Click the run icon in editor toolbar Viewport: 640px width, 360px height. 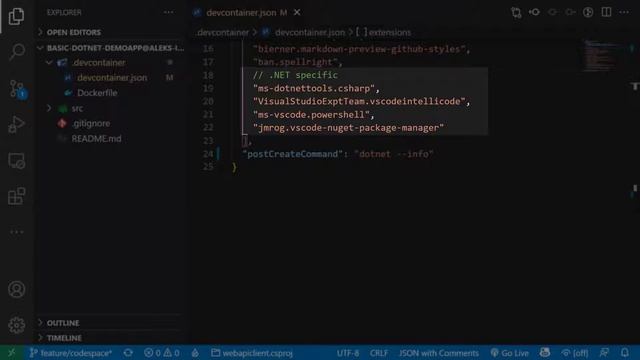(588, 13)
